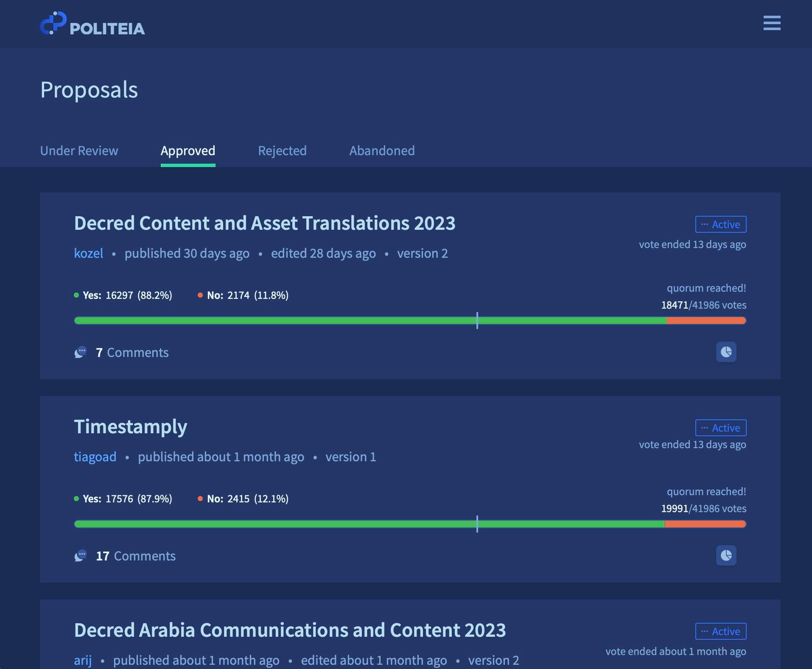812x669 pixels.
Task: Click "19991/41986 votes" text
Action: (x=704, y=508)
